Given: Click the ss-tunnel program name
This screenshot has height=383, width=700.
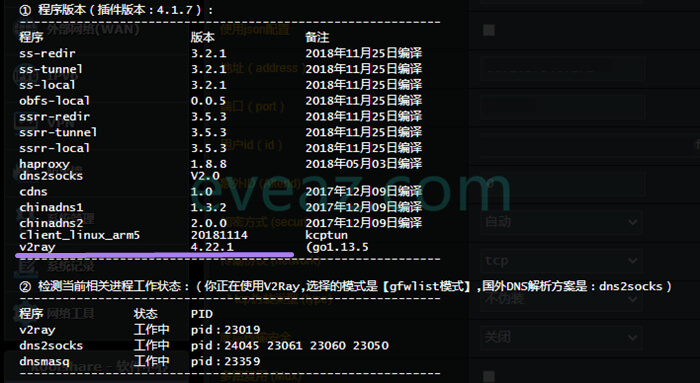Looking at the screenshot, I should pos(50,69).
